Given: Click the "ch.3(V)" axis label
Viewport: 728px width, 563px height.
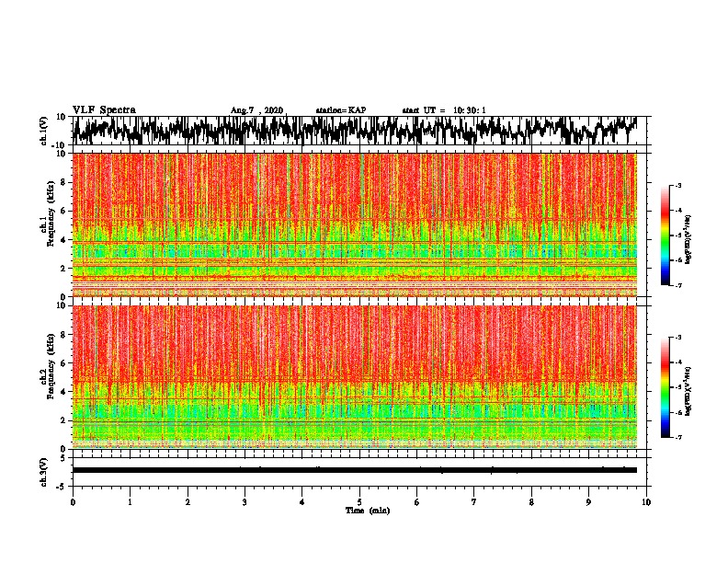Looking at the screenshot, I should pos(45,472).
